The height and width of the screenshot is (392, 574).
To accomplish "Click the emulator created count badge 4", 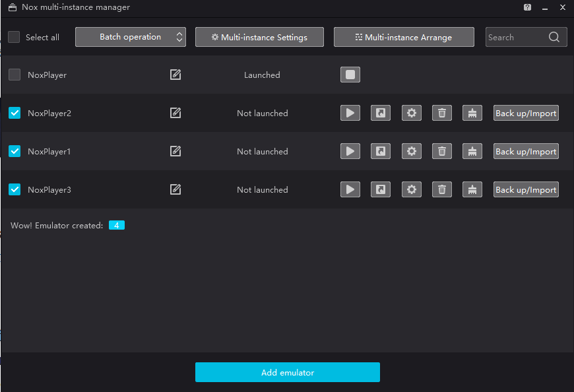I will click(116, 225).
